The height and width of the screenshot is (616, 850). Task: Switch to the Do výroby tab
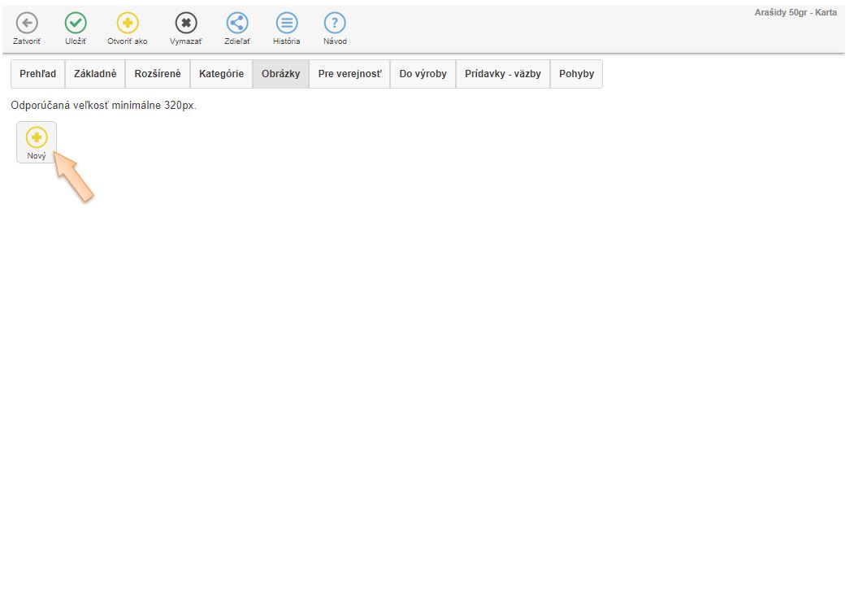(x=423, y=74)
